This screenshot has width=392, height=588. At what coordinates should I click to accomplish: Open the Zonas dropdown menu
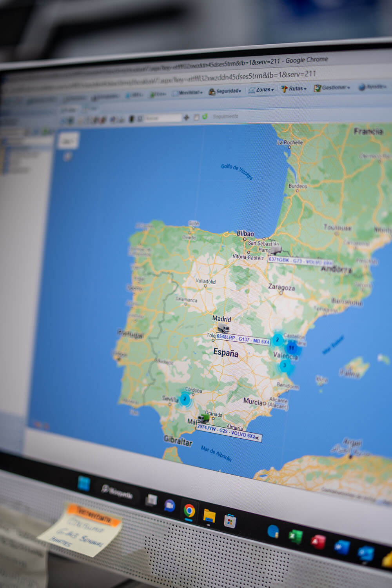point(261,90)
